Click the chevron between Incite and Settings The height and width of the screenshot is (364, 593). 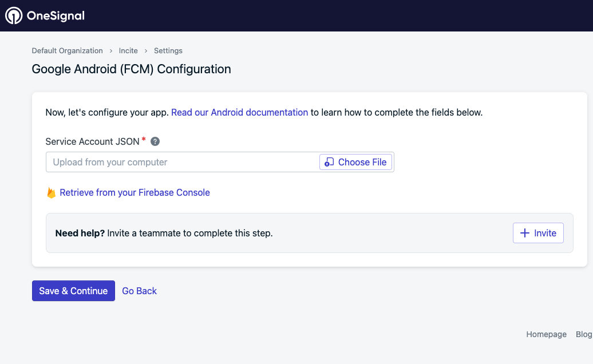(146, 51)
